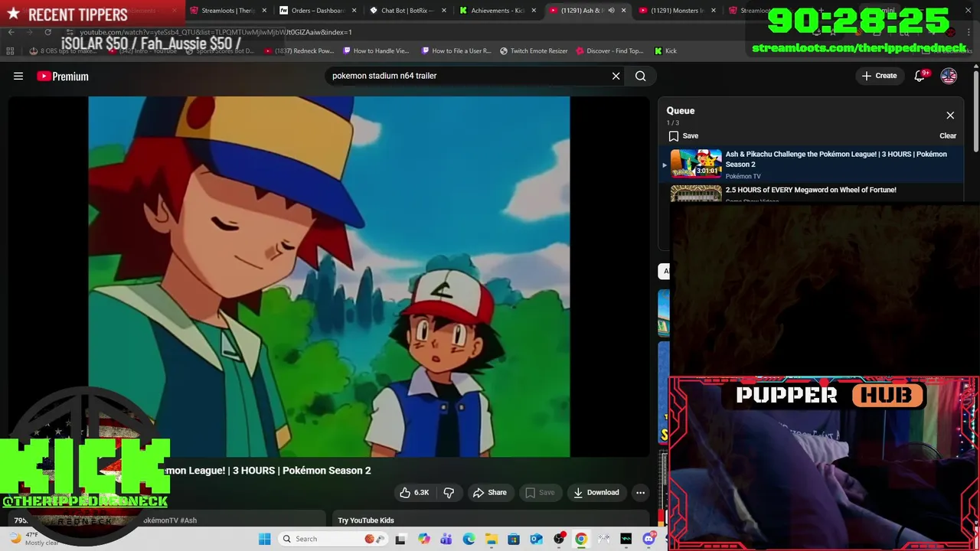Open the waveform audio app on taskbar
980x551 pixels.
pos(626,539)
